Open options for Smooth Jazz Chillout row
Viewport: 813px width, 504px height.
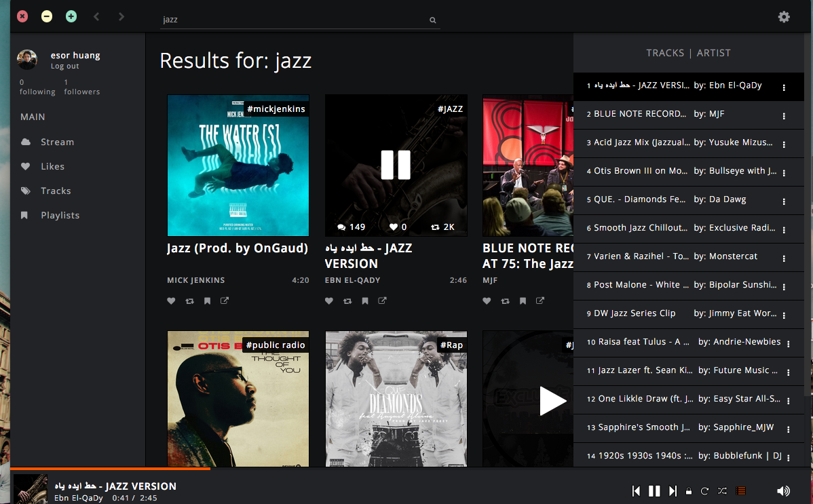tap(783, 230)
